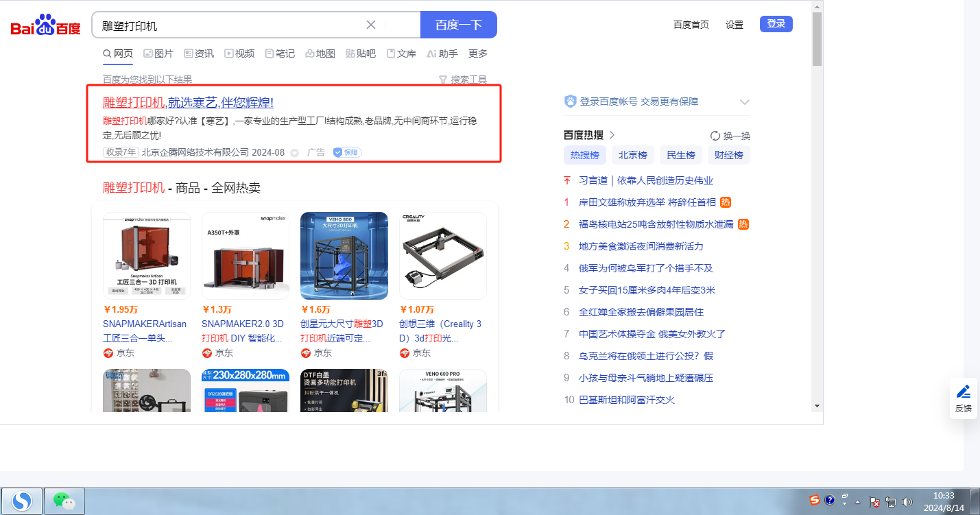Viewport: 980px width, 515px height.
Task: Click the Sogou input method tray icon
Action: [815, 500]
